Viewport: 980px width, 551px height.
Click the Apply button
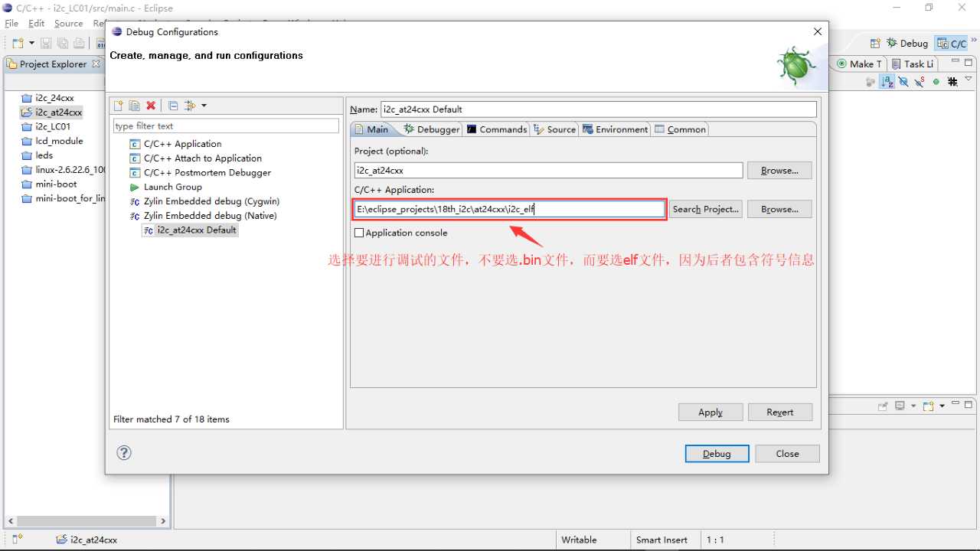[710, 412]
